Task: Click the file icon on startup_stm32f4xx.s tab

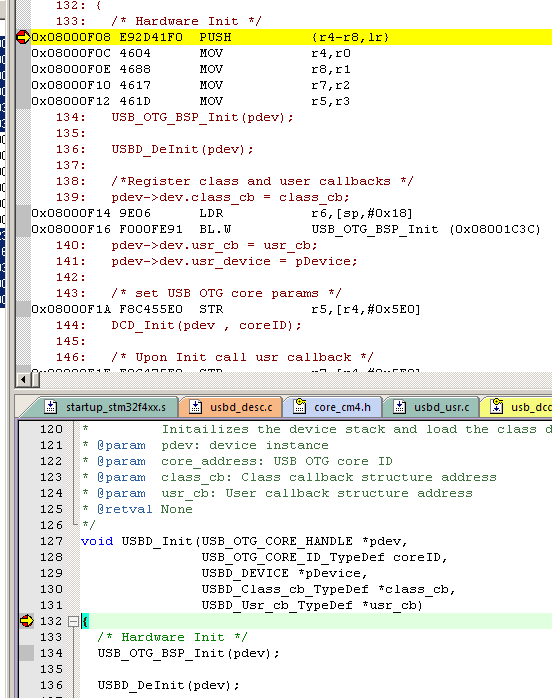Action: 51,407
